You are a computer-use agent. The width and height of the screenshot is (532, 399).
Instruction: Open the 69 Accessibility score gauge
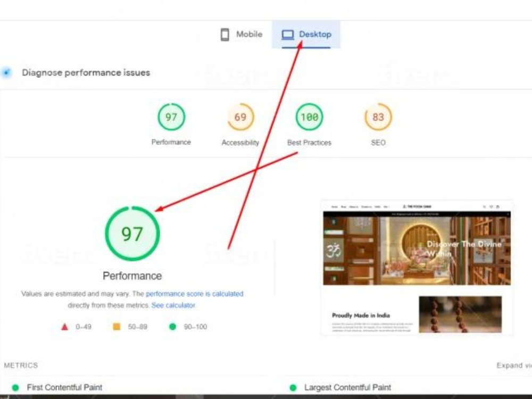pyautogui.click(x=240, y=117)
